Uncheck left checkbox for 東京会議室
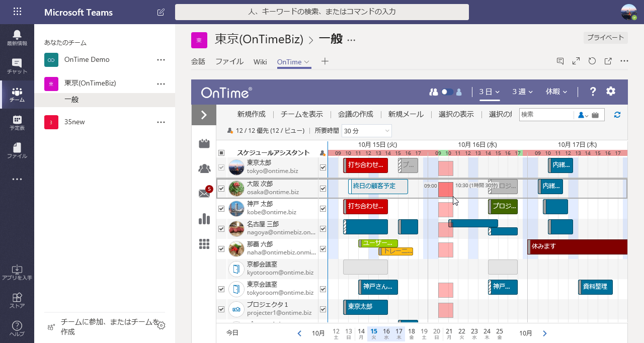Screen dimensions: 644x343 (221, 289)
